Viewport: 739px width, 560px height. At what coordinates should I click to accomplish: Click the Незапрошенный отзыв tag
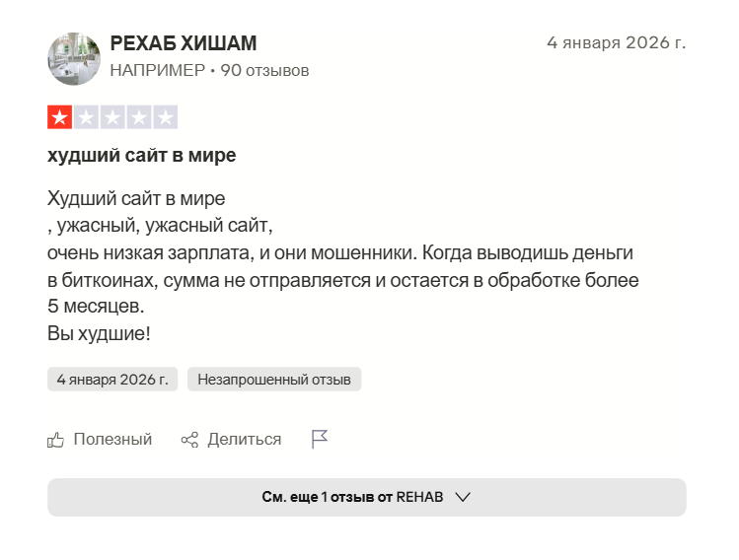(274, 380)
